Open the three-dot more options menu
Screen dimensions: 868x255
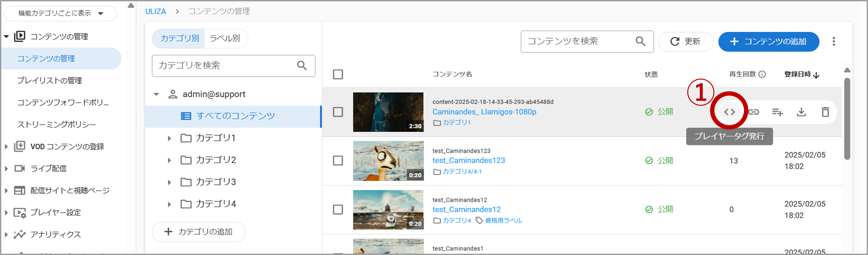pyautogui.click(x=834, y=41)
